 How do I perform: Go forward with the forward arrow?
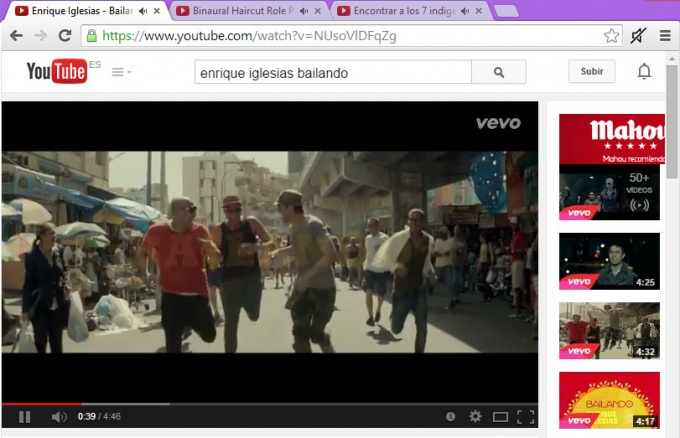40,36
